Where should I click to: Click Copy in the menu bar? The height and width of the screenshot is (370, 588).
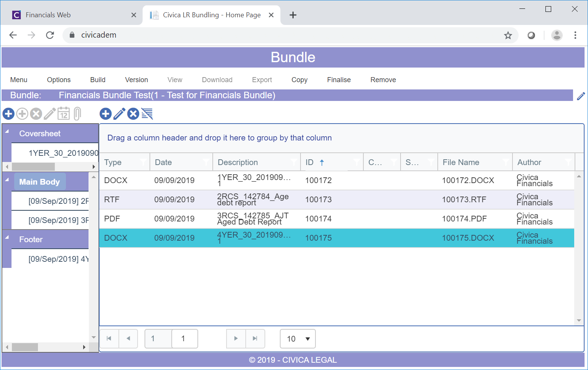click(x=299, y=80)
